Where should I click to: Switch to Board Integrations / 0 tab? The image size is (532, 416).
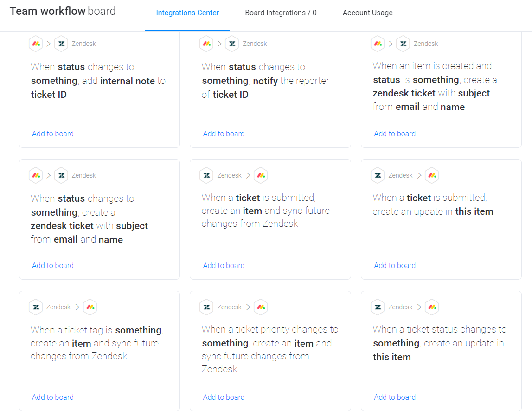point(281,13)
